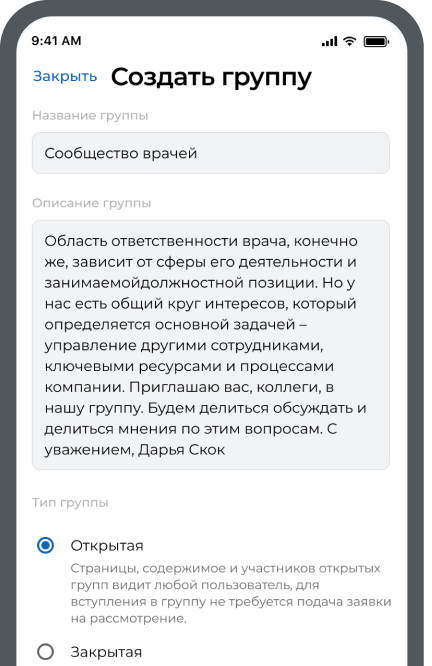Tap the open group description text
Viewport: 432px width, 666px height.
click(231, 593)
